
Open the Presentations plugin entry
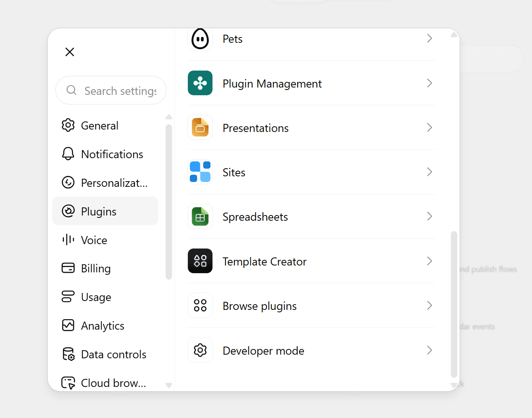coord(311,127)
